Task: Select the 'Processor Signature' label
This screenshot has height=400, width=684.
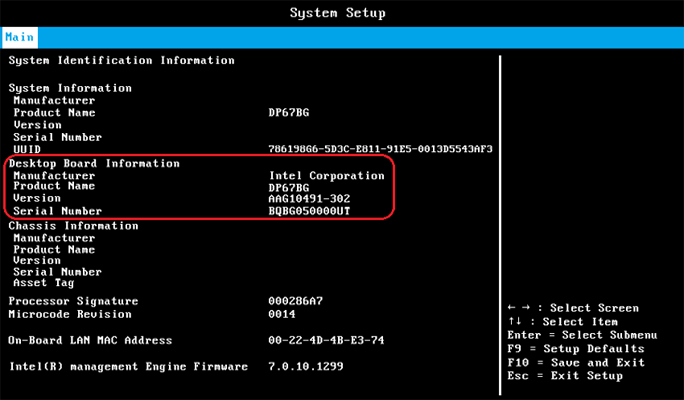Action: tap(73, 301)
